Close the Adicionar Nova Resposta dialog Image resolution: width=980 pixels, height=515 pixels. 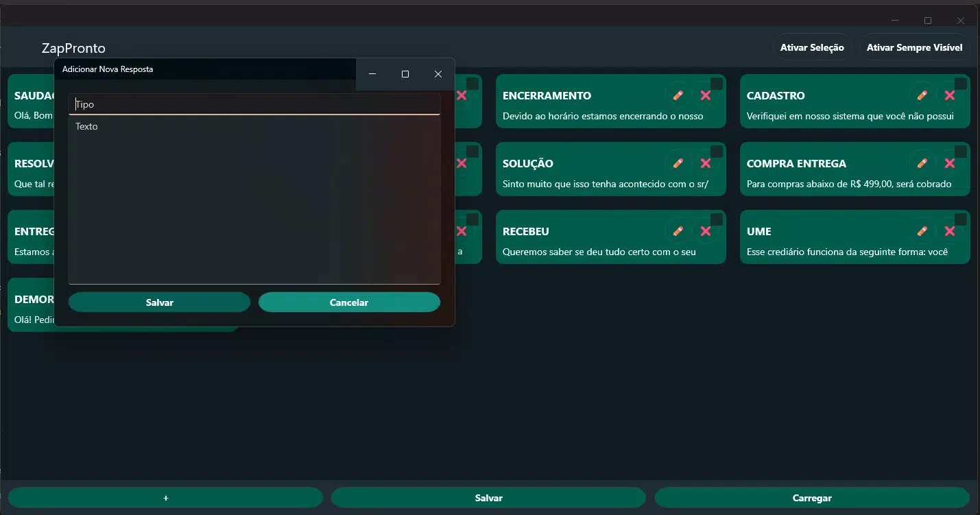(438, 74)
